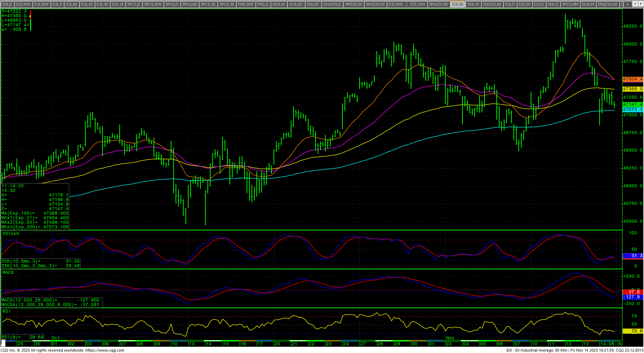Click the MA(Exp,100) value in data box
The width and height of the screenshot is (644, 353).
(x=56, y=213)
